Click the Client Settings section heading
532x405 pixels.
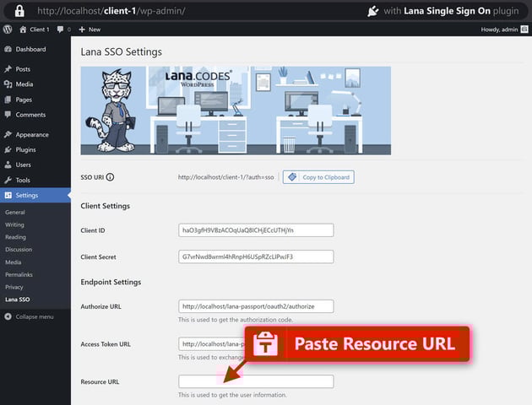tap(106, 206)
